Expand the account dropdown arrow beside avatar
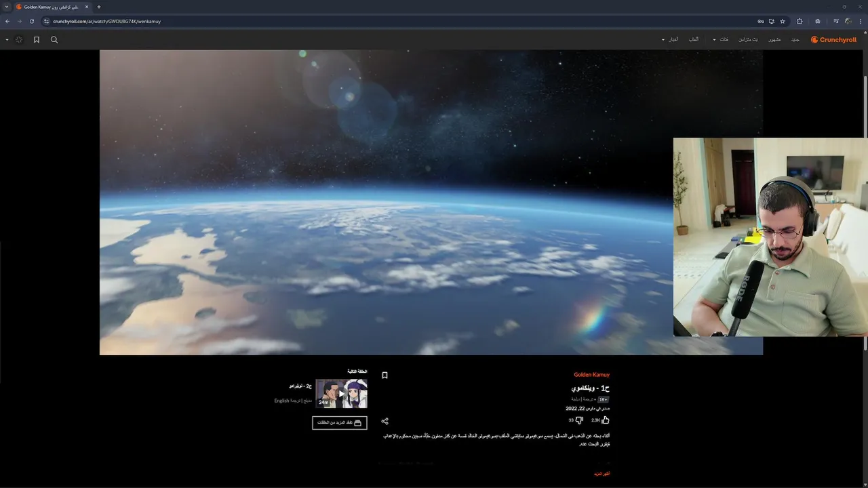The image size is (868, 488). pyautogui.click(x=7, y=40)
